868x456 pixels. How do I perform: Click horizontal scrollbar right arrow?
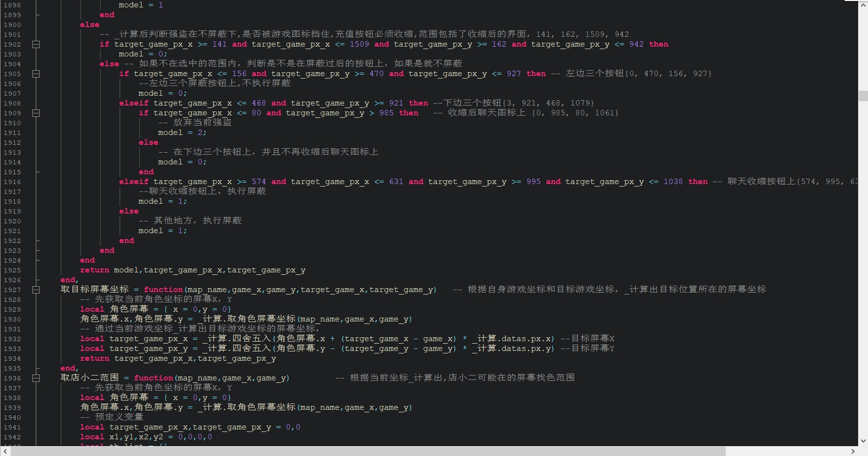[853, 451]
